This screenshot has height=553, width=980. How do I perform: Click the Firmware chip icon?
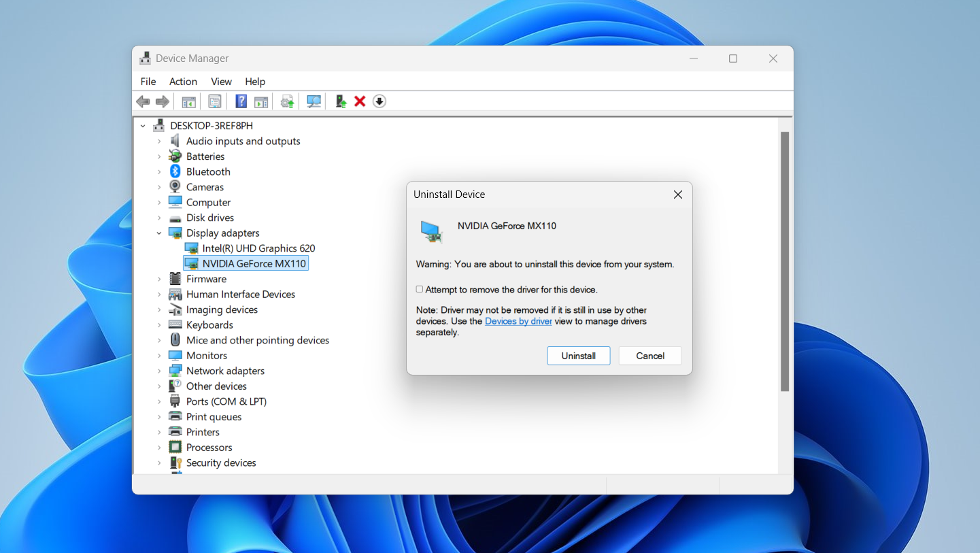point(175,279)
